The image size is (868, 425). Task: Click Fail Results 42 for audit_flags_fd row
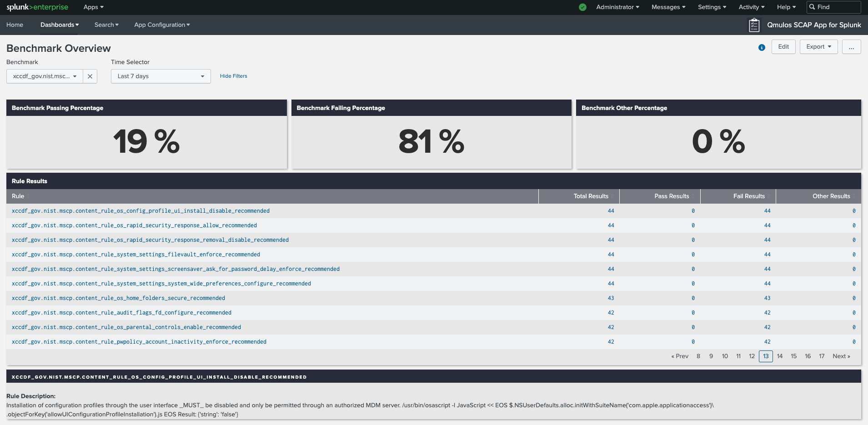point(767,313)
